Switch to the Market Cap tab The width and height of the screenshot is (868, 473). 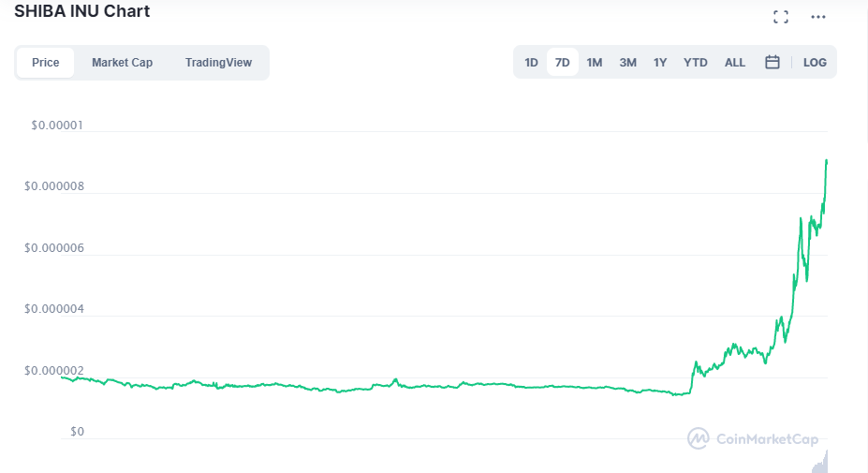122,63
